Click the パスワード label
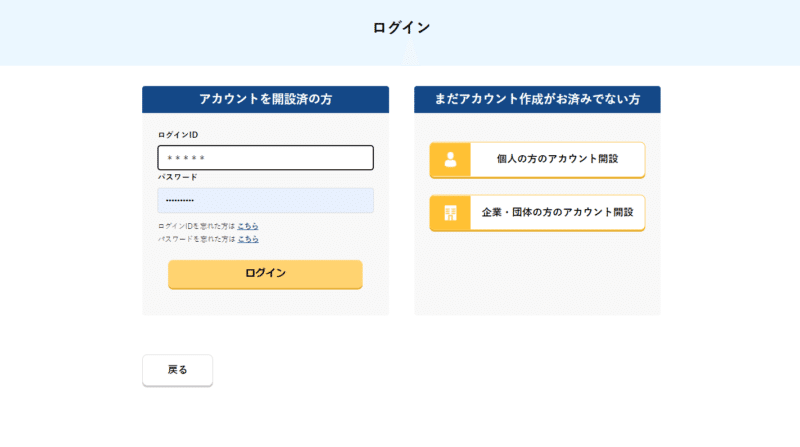The image size is (800, 447). pos(178,177)
